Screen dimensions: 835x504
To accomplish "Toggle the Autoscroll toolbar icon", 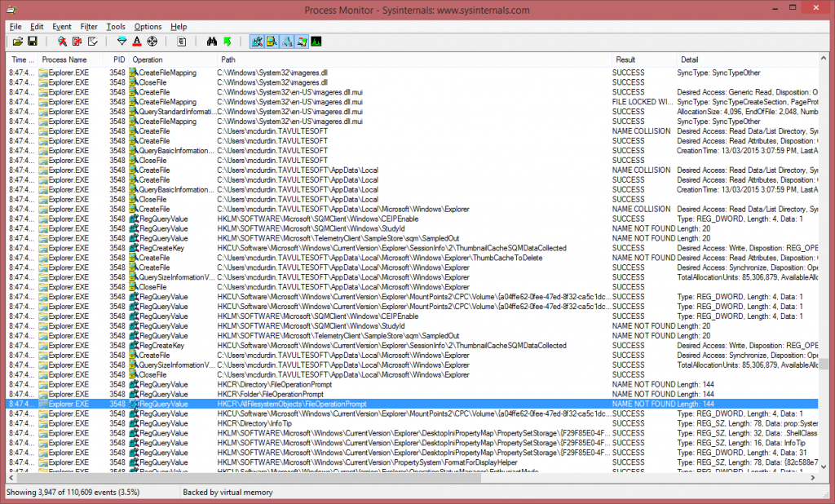I will click(77, 42).
